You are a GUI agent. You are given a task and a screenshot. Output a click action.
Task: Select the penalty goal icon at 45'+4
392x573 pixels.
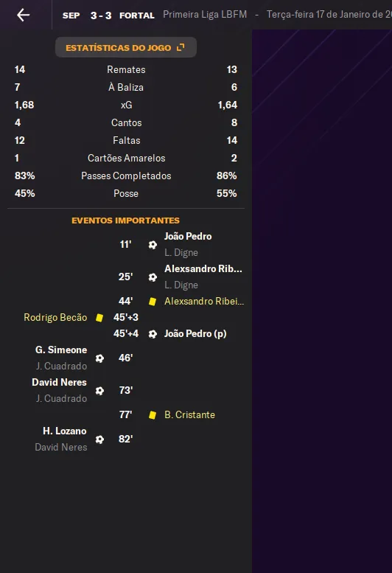[153, 333]
